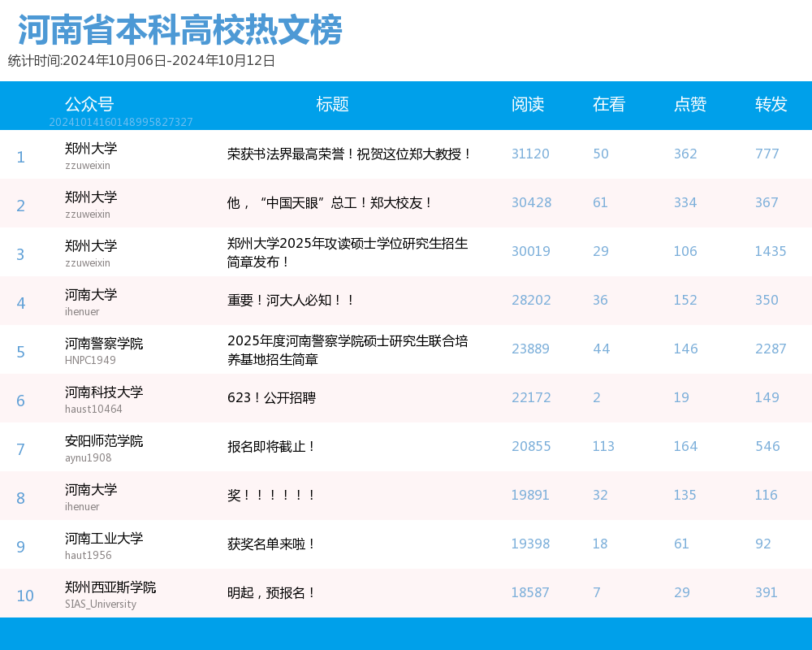Click share count 391

(767, 592)
